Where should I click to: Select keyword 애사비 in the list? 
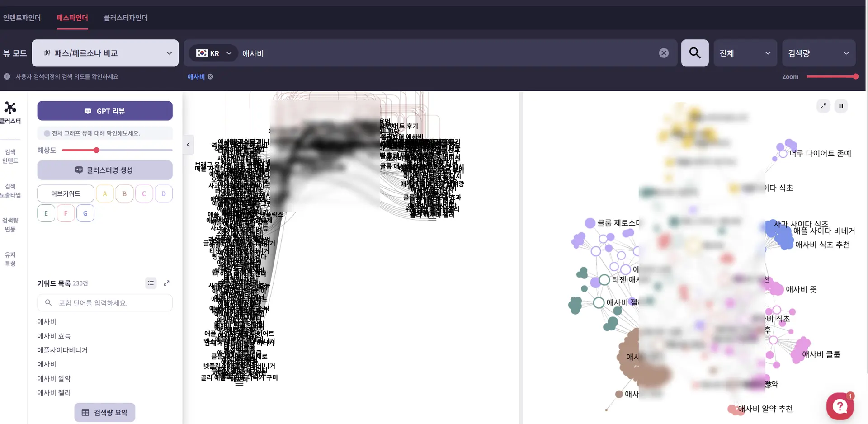(47, 322)
